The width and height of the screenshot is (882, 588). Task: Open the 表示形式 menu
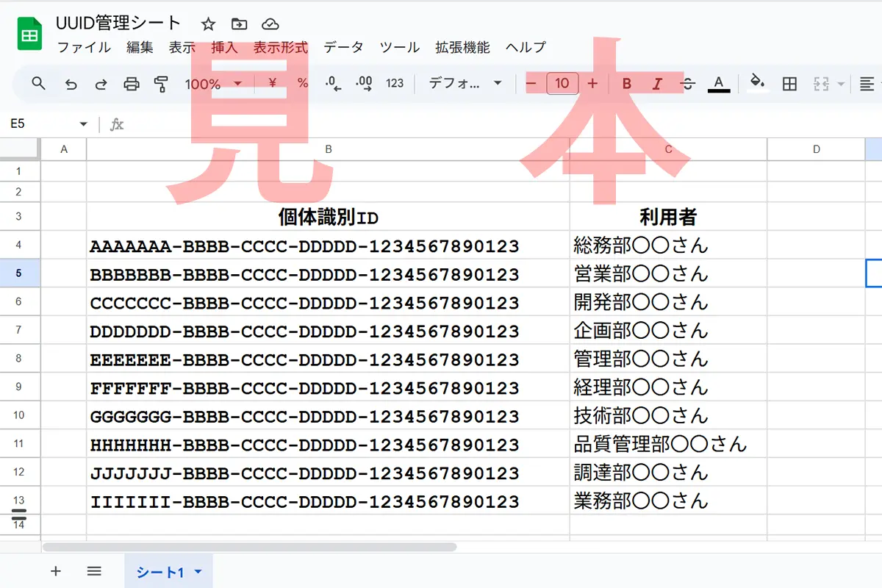[x=281, y=48]
